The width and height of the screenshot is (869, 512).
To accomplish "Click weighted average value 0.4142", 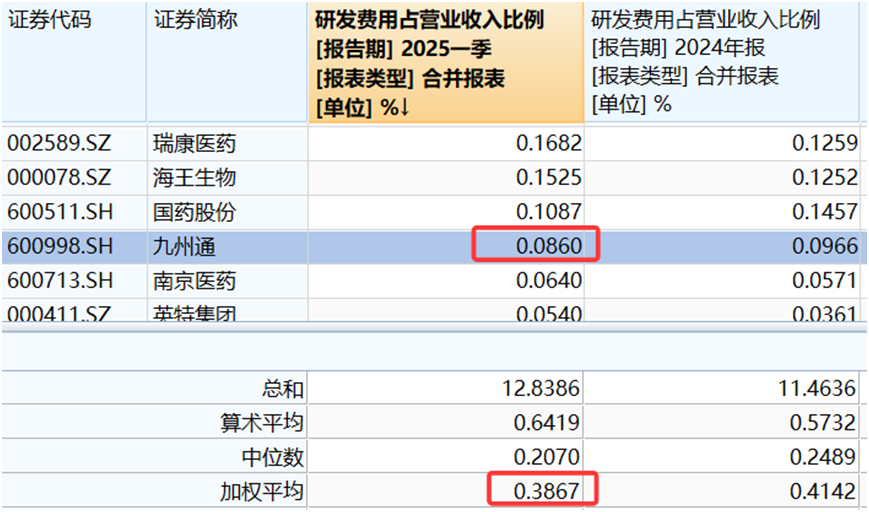I will tap(823, 491).
